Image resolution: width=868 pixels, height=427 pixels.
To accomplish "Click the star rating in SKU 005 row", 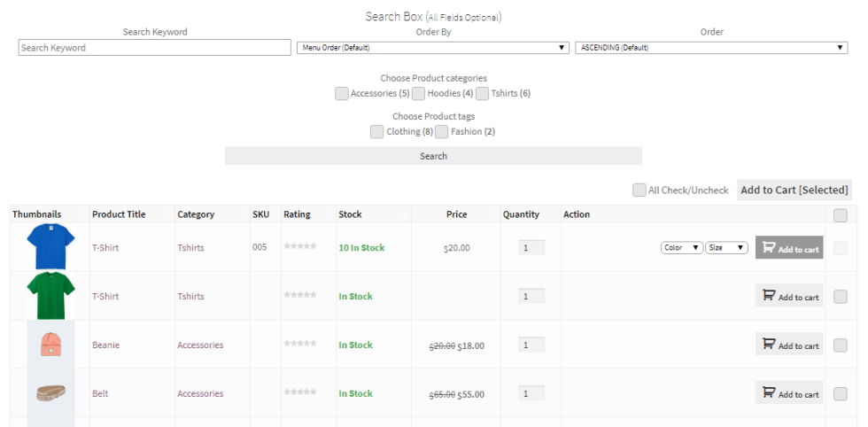I will click(300, 246).
